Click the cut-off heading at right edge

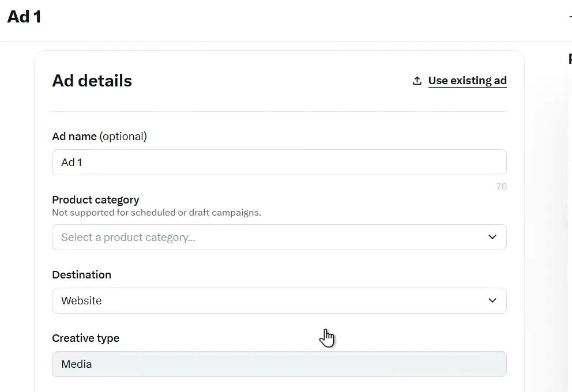(570, 59)
